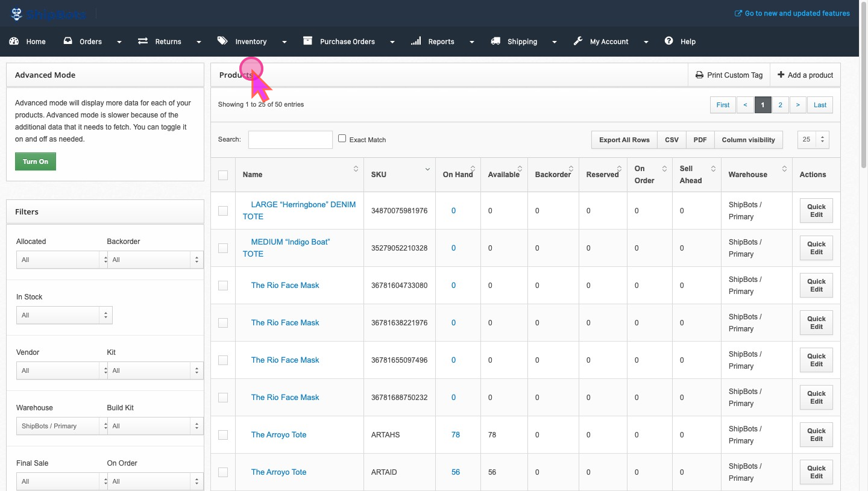Image resolution: width=868 pixels, height=491 pixels.
Task: Turn On advanced mode button
Action: [36, 161]
